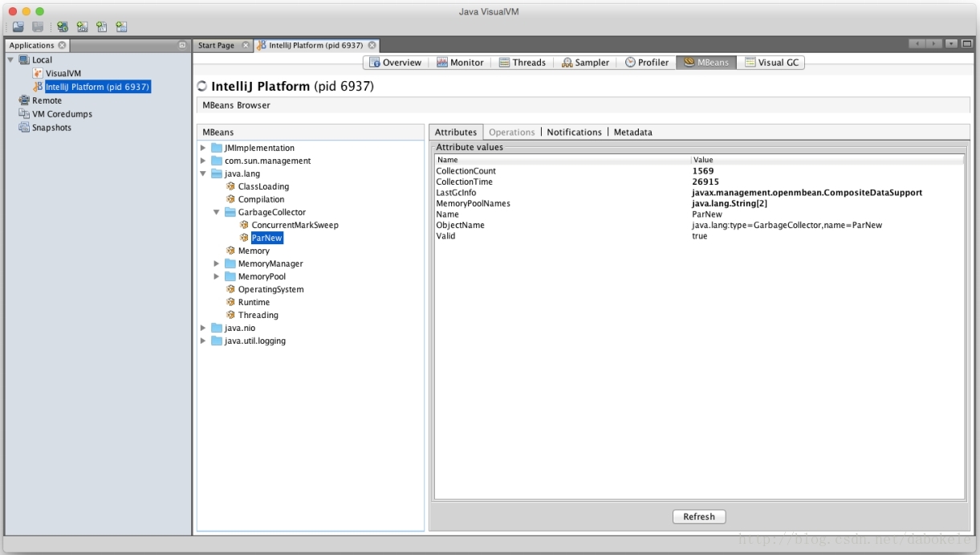This screenshot has width=980, height=555.
Task: Close the Start Page tab
Action: (246, 46)
